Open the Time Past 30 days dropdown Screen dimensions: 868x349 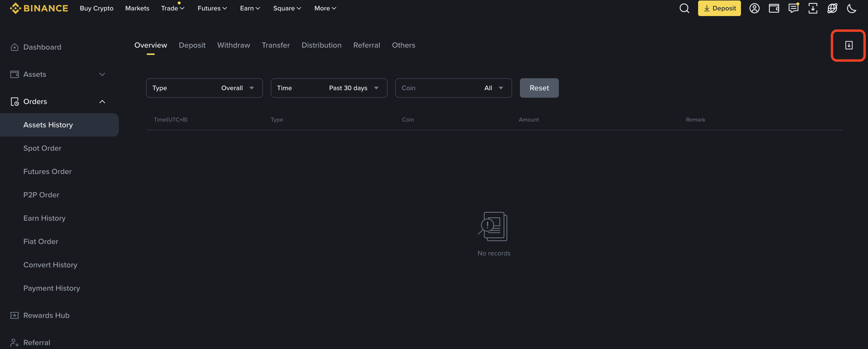click(329, 88)
